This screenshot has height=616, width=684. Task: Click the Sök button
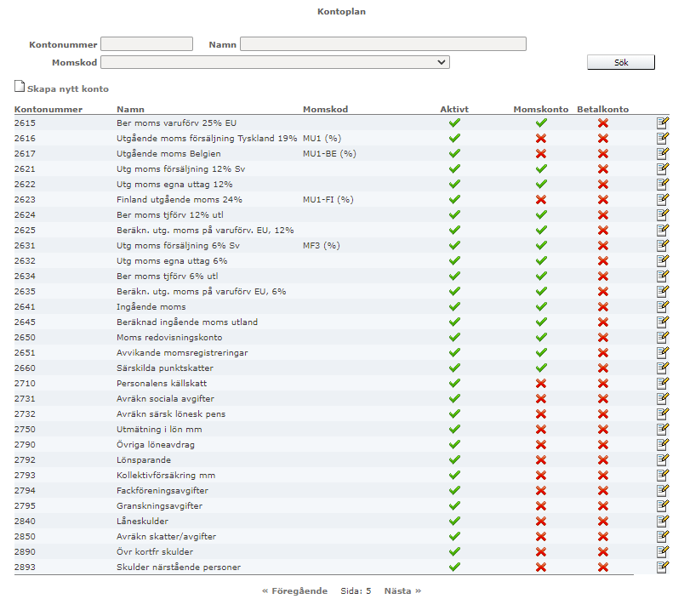point(620,62)
